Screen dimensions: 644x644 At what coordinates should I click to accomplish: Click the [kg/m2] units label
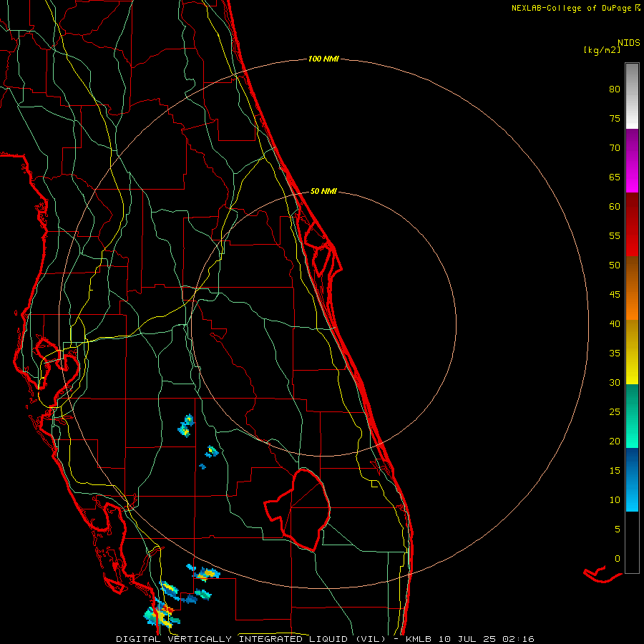click(602, 50)
